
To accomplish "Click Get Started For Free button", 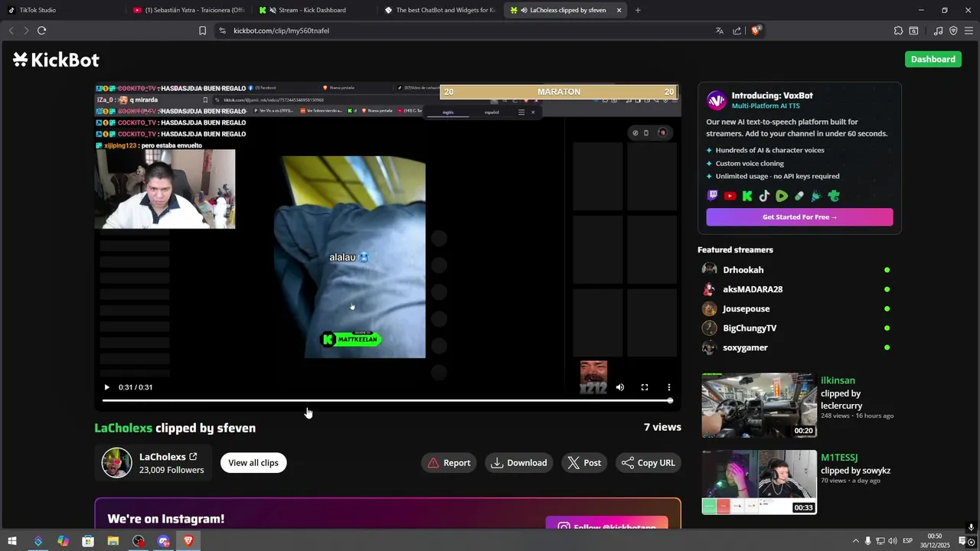I will pyautogui.click(x=799, y=217).
